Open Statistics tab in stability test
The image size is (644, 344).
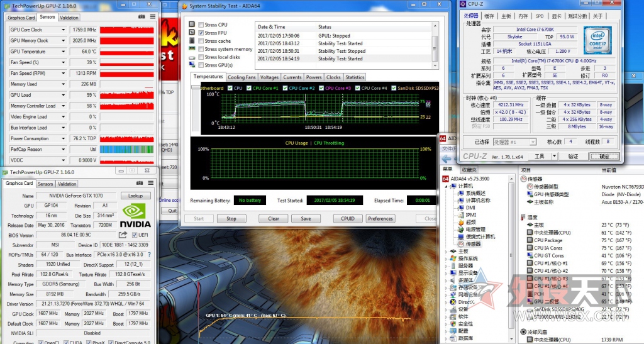(355, 77)
